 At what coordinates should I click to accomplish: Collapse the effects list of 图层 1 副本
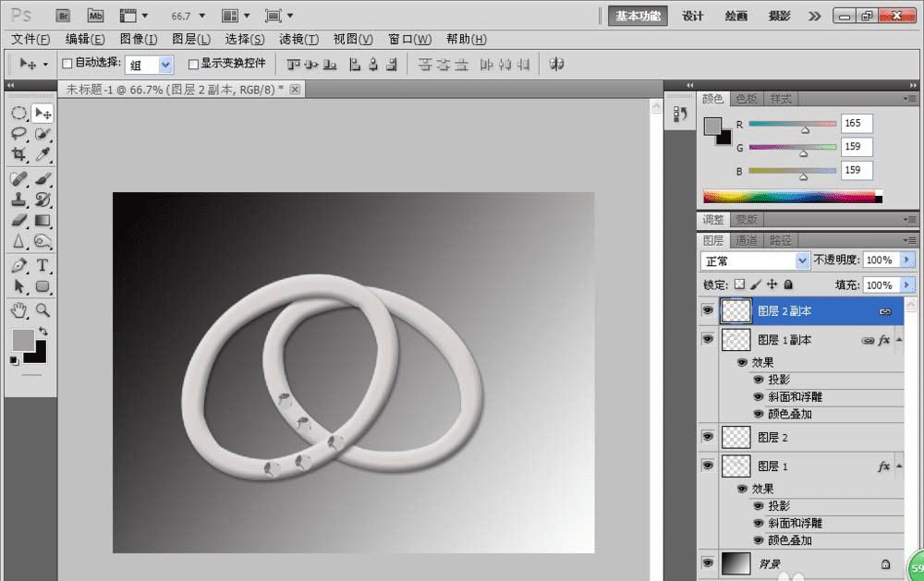(x=901, y=340)
